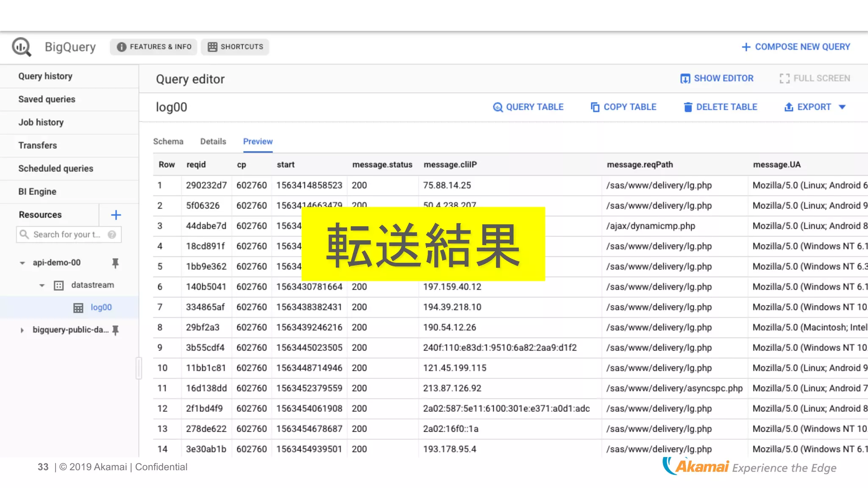The width and height of the screenshot is (868, 488).
Task: Click the Export upload icon
Action: tap(789, 107)
